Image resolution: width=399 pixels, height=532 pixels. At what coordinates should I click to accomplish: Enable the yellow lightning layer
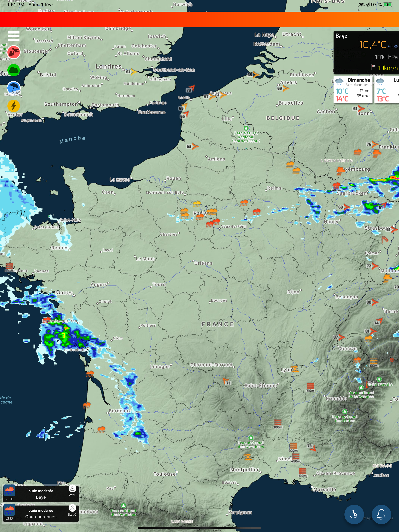14,106
